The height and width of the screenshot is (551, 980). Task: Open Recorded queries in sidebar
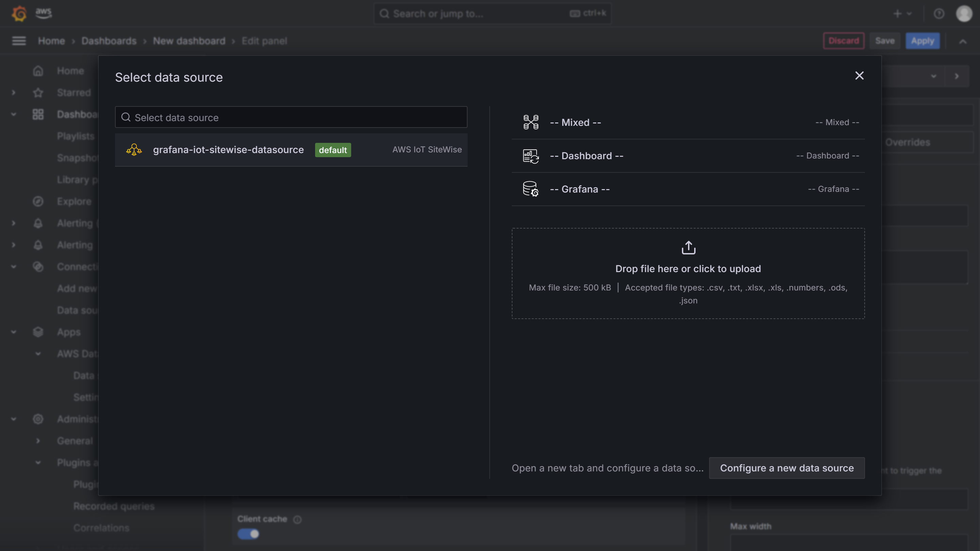coord(114,506)
